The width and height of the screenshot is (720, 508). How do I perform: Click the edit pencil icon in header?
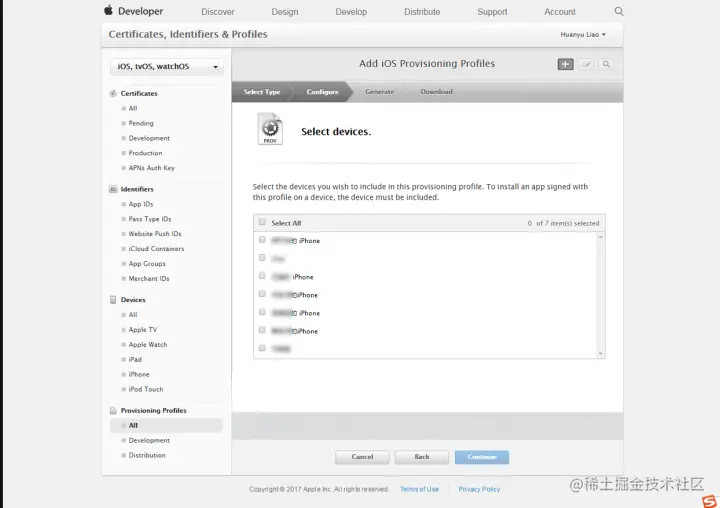pyautogui.click(x=586, y=64)
